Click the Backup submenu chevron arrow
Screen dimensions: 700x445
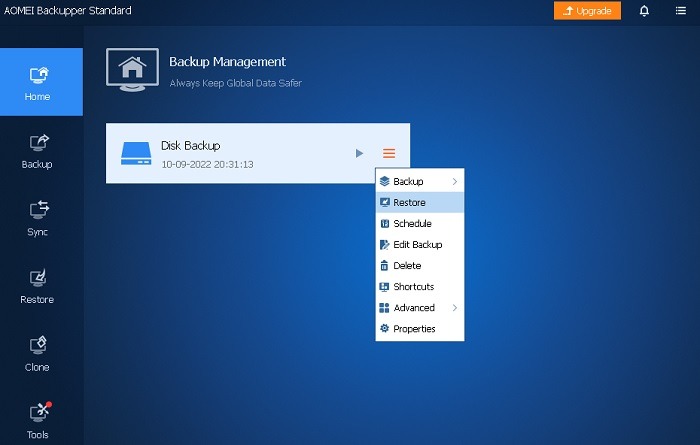(454, 181)
